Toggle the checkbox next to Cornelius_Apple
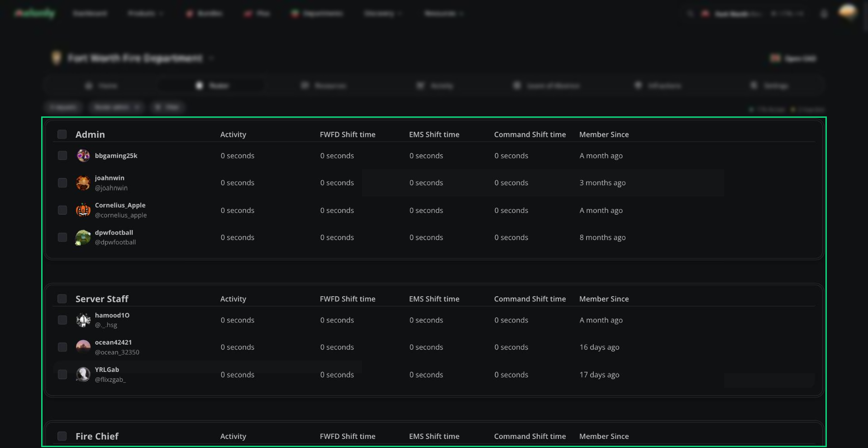This screenshot has width=868, height=448. coord(62,210)
